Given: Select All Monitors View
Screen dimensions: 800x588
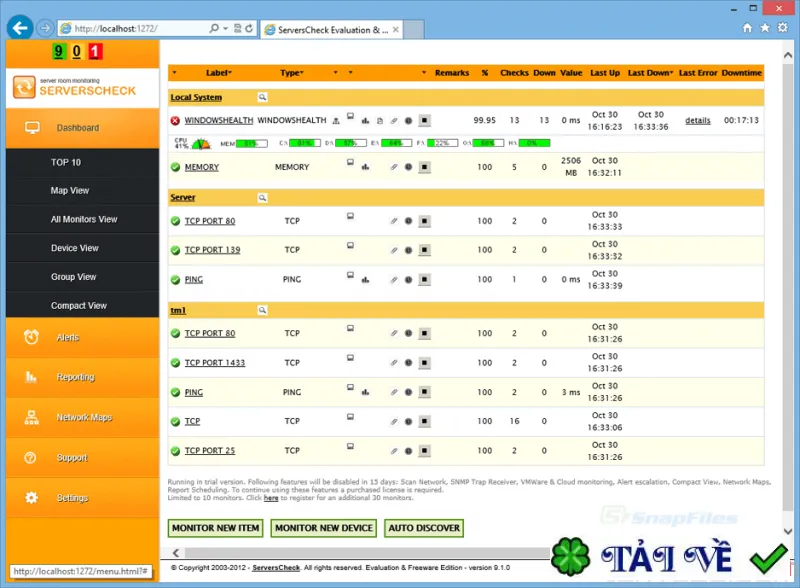Looking at the screenshot, I should tap(83, 219).
